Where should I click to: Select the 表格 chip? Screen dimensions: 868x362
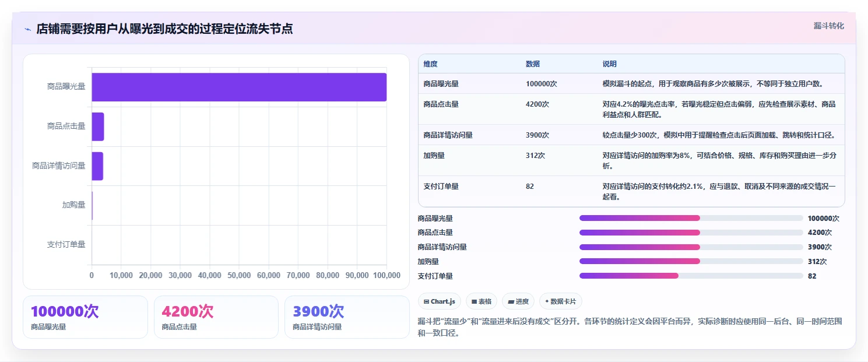(482, 301)
